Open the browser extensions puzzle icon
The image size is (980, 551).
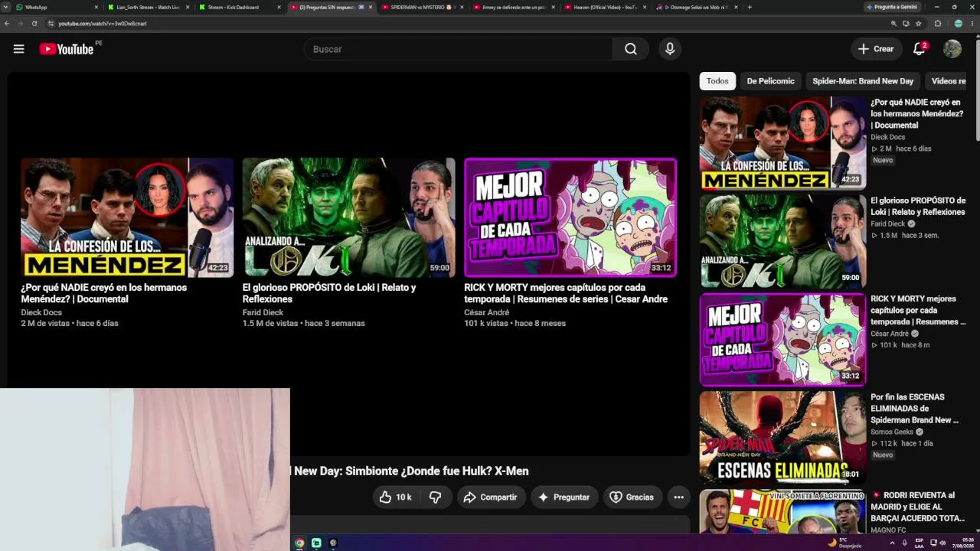pyautogui.click(x=938, y=24)
